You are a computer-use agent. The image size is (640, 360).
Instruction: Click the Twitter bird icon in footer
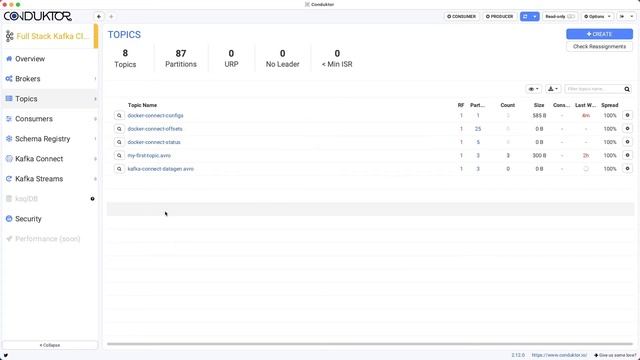[x=6, y=356]
